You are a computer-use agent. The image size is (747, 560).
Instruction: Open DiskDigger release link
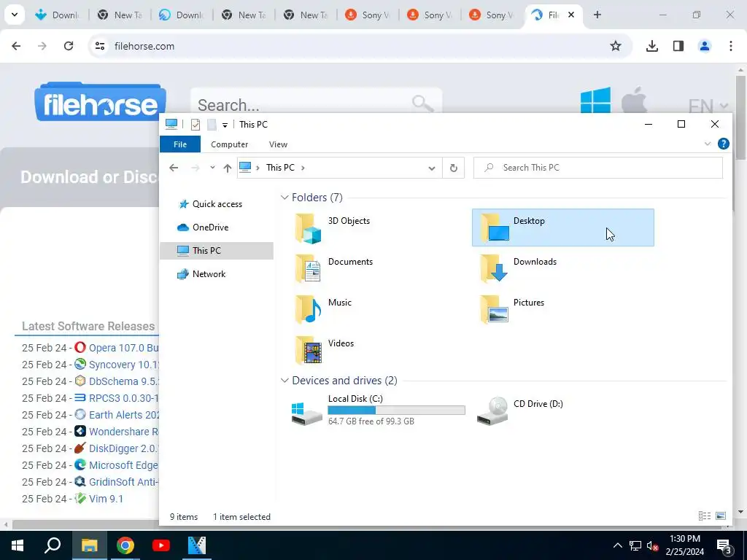pyautogui.click(x=123, y=448)
